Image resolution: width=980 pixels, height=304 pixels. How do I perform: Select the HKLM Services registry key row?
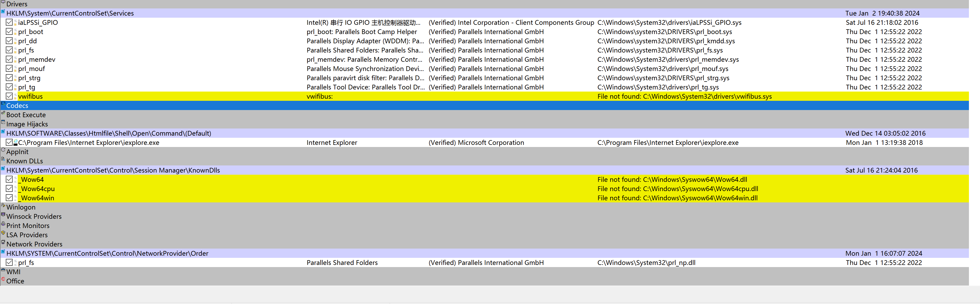pos(70,13)
